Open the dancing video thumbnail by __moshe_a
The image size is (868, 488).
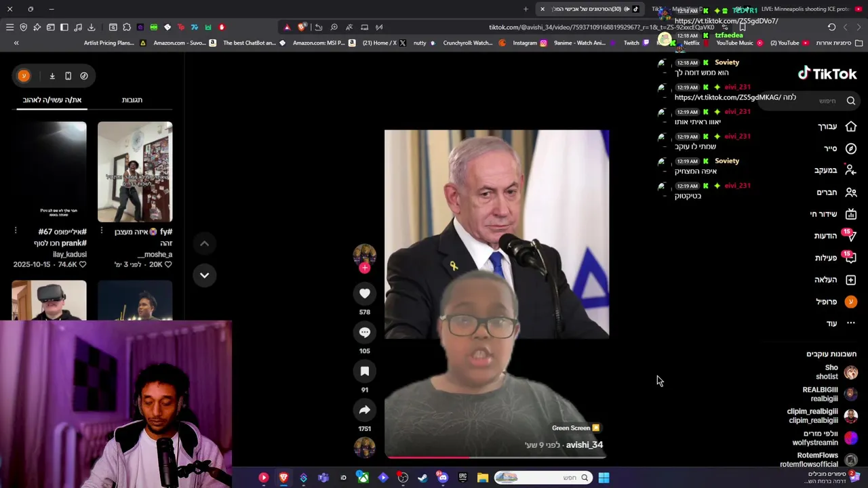pos(135,172)
